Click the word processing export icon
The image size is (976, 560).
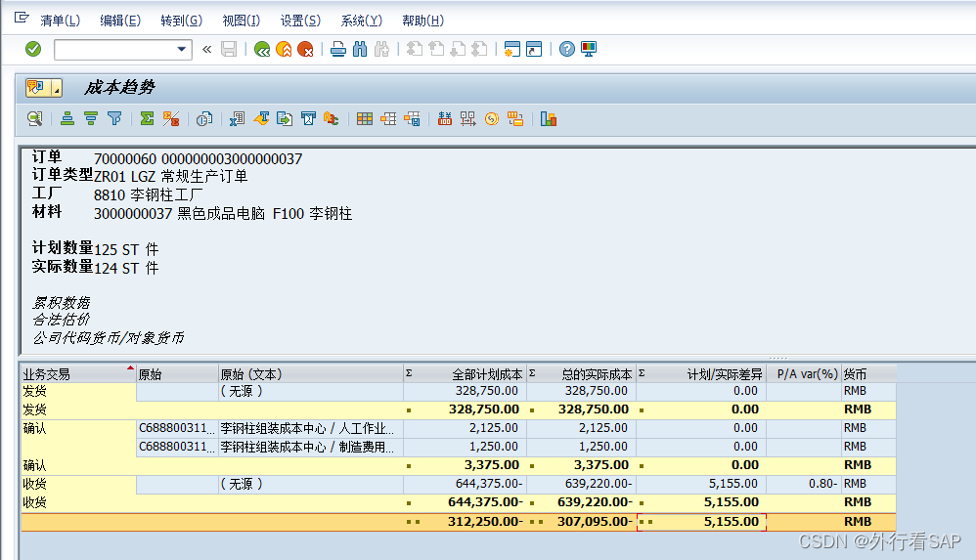click(261, 119)
